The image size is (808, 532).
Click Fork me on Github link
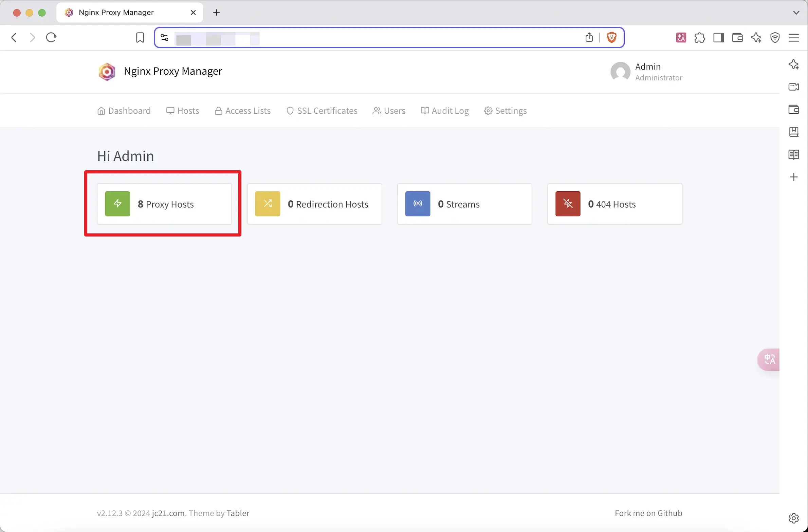648,513
